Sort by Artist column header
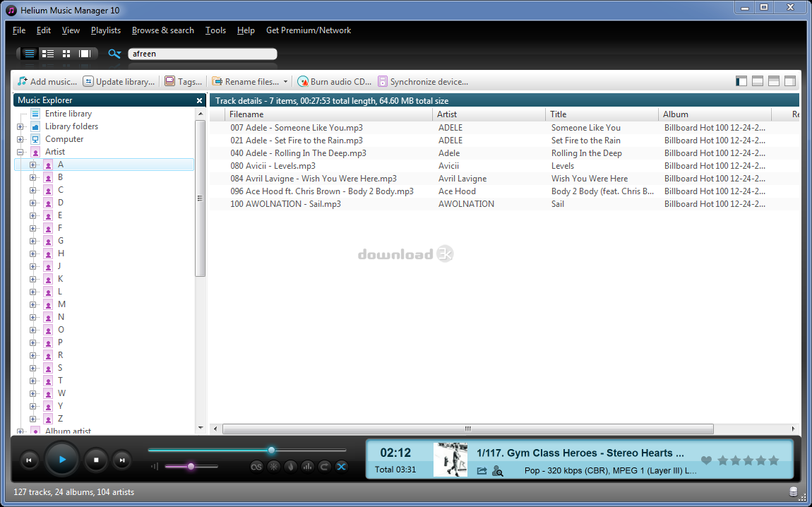812x507 pixels. coord(489,114)
